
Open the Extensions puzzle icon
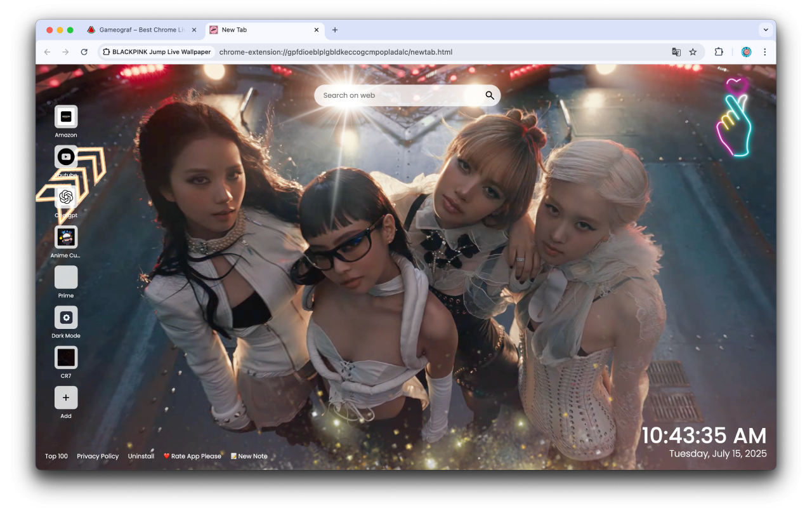click(x=719, y=52)
